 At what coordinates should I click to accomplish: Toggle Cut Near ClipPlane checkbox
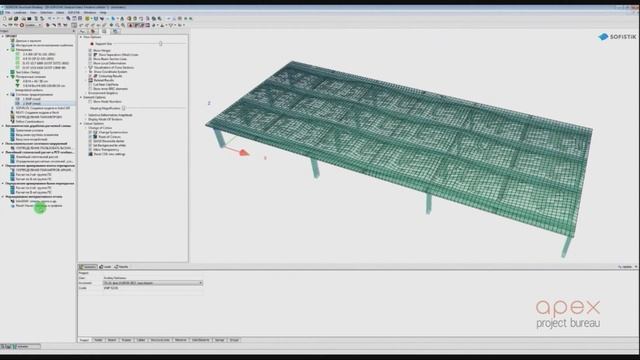click(90, 84)
